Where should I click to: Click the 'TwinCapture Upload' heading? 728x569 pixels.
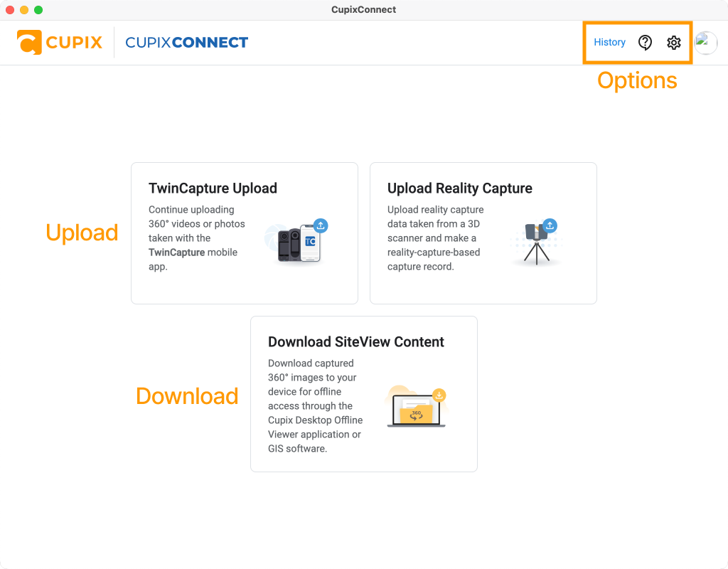213,188
